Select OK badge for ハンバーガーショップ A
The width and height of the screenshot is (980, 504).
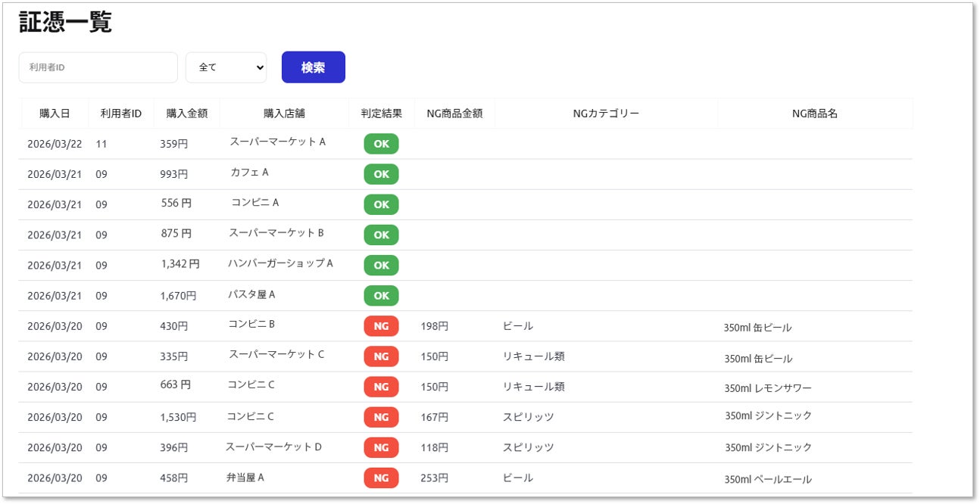tap(381, 266)
